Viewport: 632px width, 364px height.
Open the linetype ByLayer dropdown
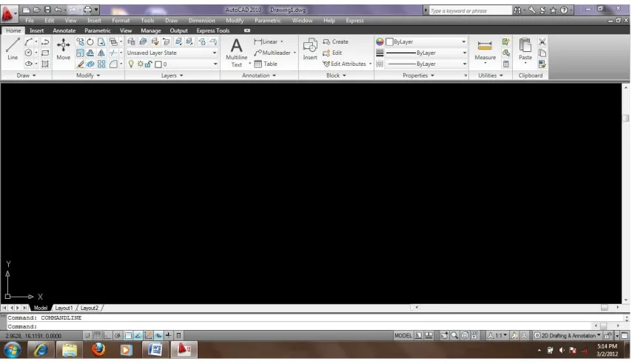pyautogui.click(x=426, y=64)
